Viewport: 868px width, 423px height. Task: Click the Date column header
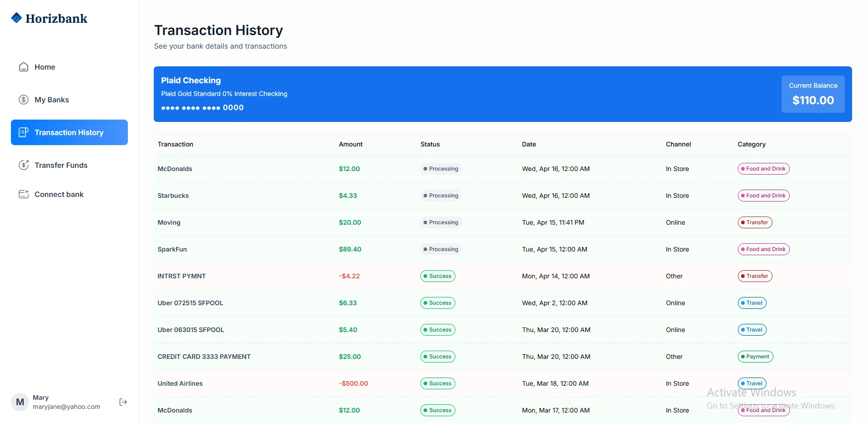click(529, 144)
